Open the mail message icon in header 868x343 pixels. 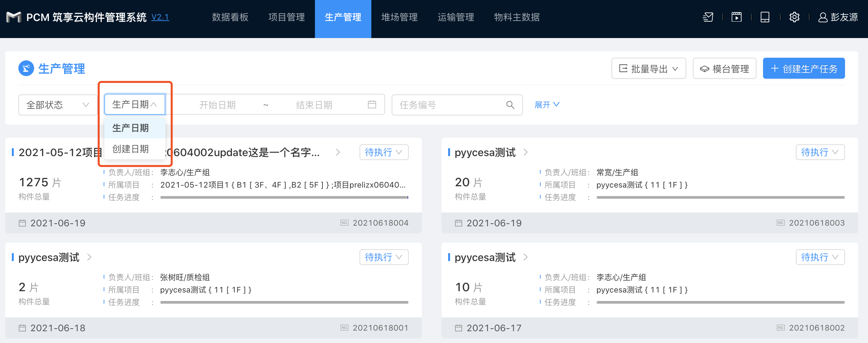pos(708,17)
